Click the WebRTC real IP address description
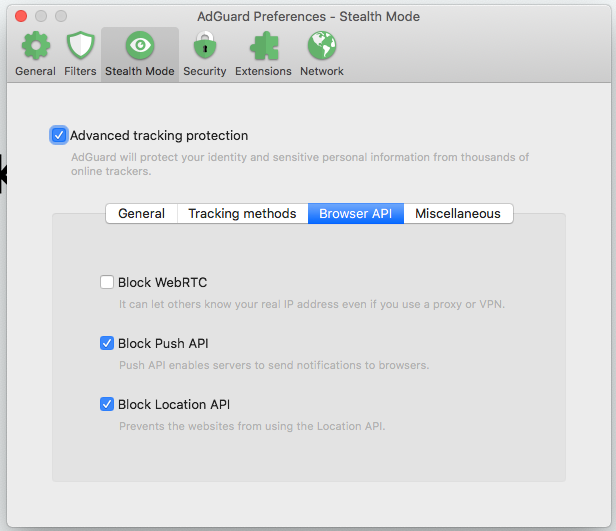Screen dimensions: 616x531 [x=312, y=304]
